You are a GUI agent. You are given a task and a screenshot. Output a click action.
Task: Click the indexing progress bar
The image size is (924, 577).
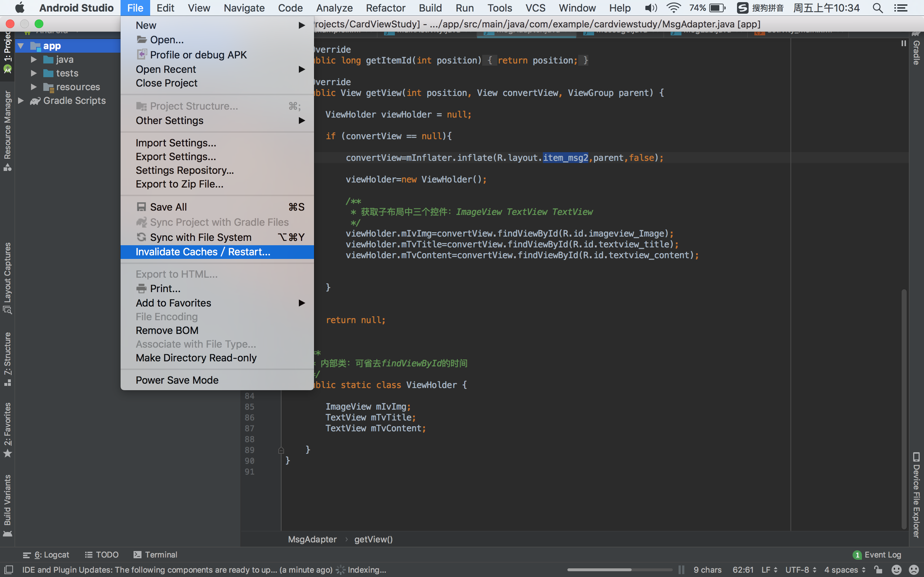(x=619, y=570)
